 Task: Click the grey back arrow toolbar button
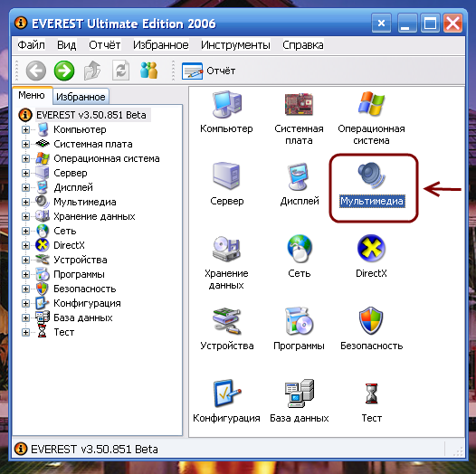click(36, 71)
